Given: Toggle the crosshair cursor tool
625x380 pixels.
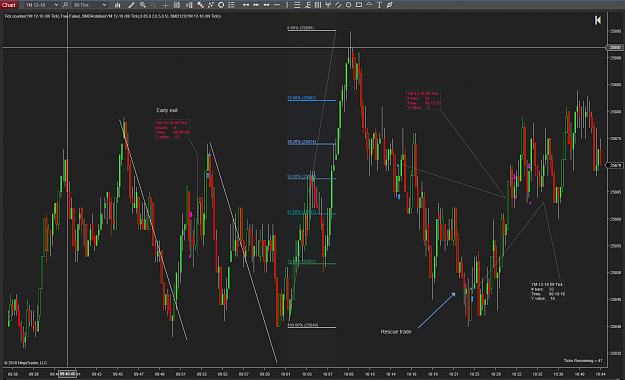Looking at the screenshot, I should tap(165, 5).
